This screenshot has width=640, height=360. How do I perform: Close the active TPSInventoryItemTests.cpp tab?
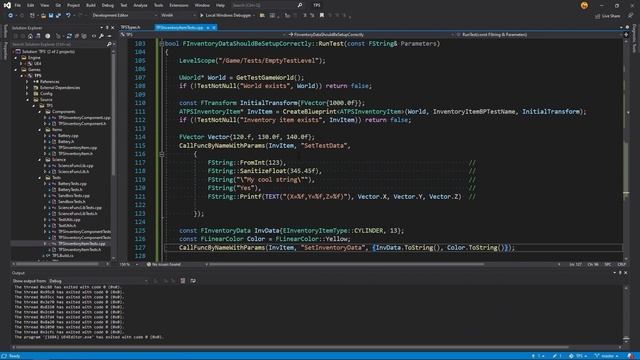pyautogui.click(x=214, y=27)
